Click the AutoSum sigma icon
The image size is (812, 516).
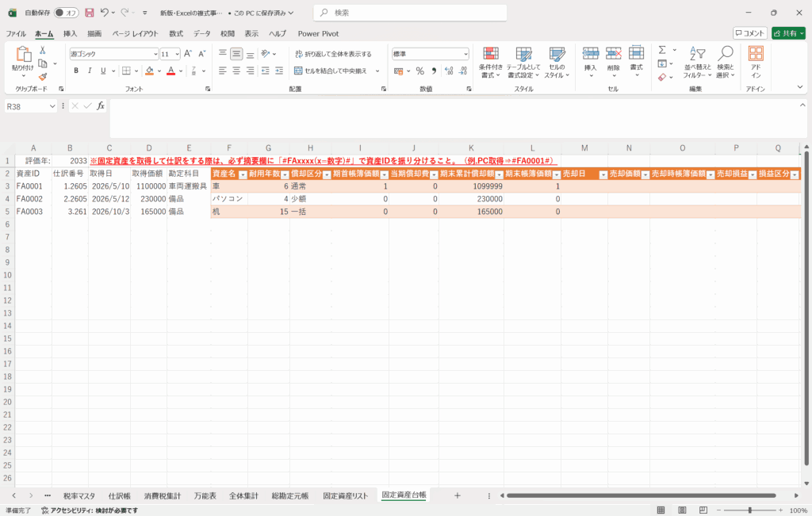662,50
